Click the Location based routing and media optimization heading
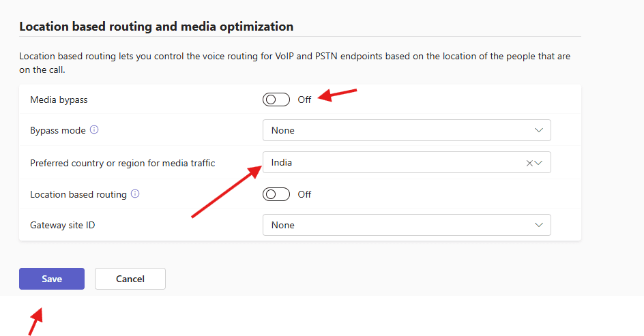This screenshot has width=644, height=336. click(156, 27)
